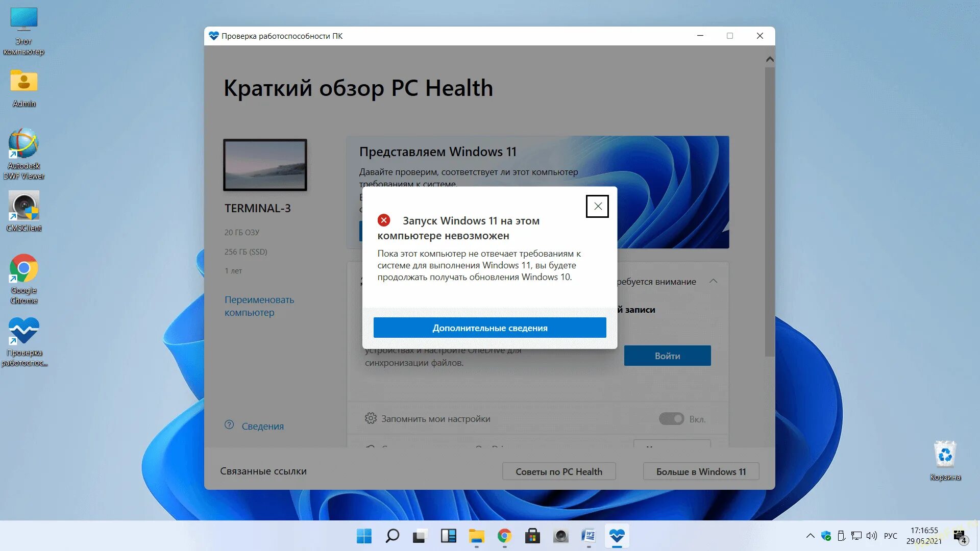Open the Windows Start button in taskbar
The image size is (980, 551).
pyautogui.click(x=364, y=536)
